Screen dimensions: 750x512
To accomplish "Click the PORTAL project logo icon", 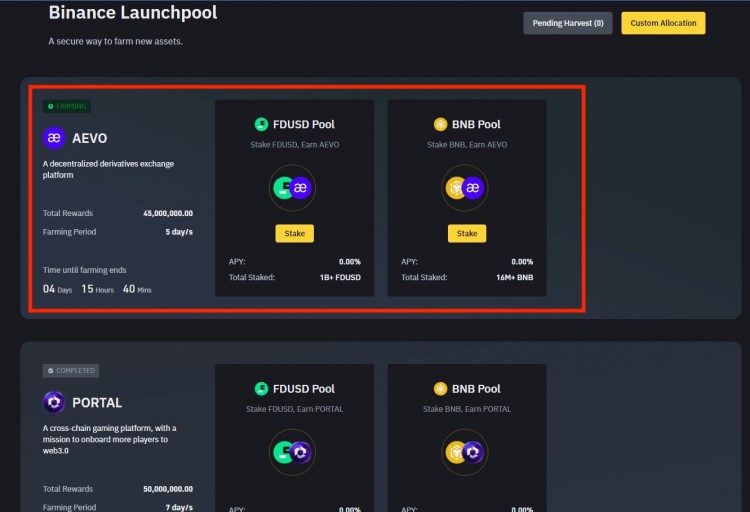I will pyautogui.click(x=54, y=402).
